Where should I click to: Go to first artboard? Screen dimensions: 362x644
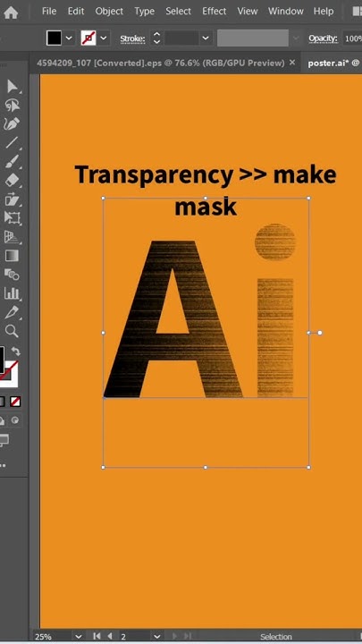click(x=97, y=636)
